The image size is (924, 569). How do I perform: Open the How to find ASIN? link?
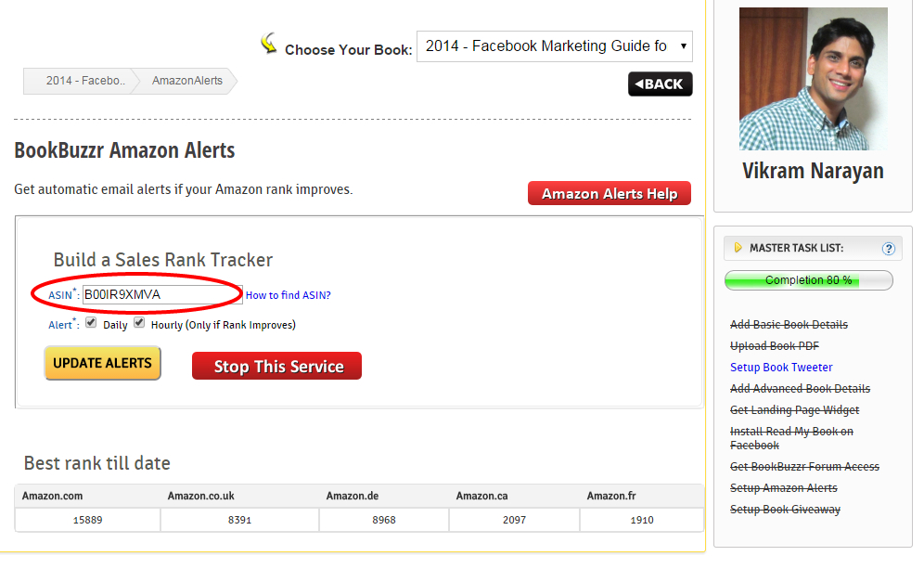[289, 295]
